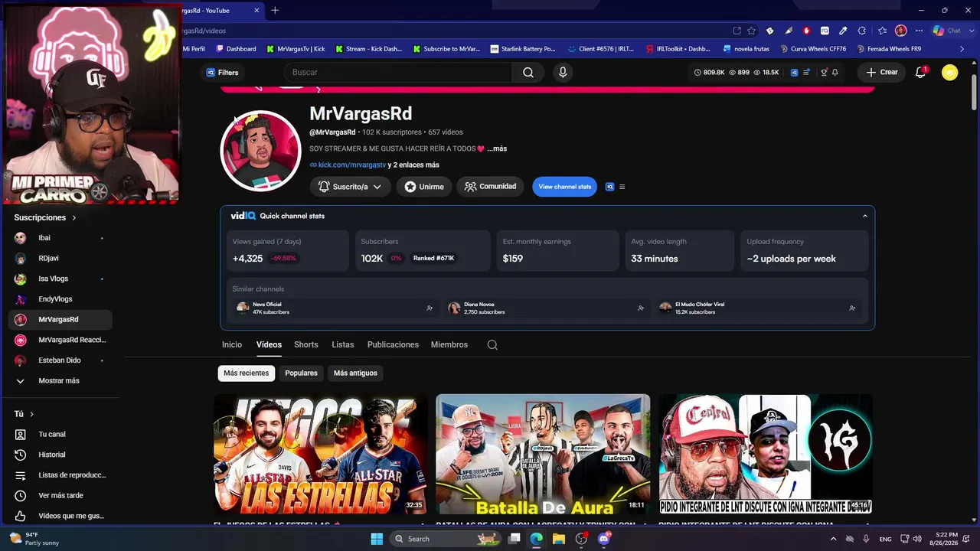Open the Las Estrellas video thumbnail
Viewport: 980px width, 551px height.
tap(321, 455)
